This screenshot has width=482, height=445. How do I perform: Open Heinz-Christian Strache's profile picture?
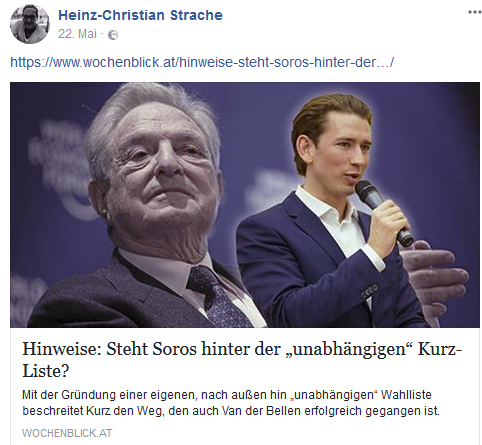pos(30,24)
